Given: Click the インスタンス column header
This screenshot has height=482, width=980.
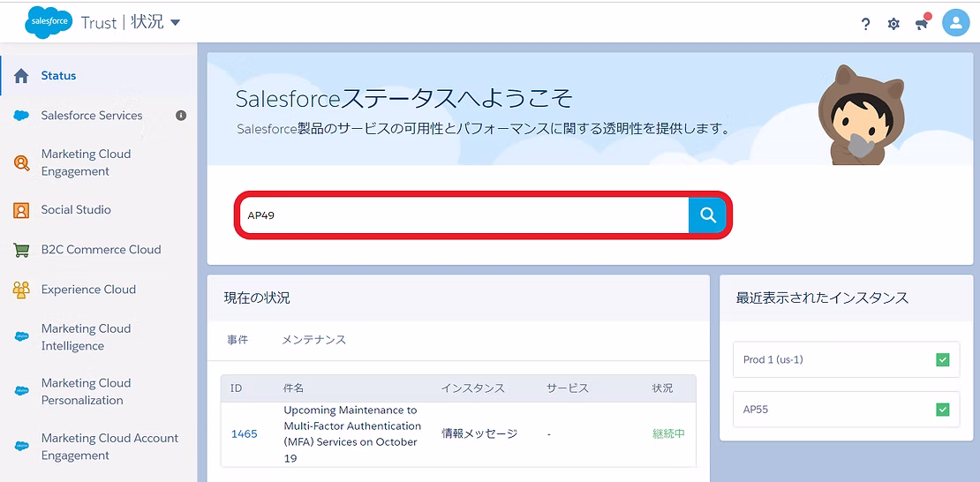Looking at the screenshot, I should [x=473, y=388].
